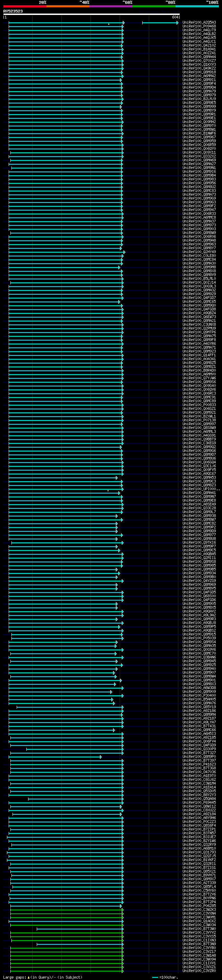The image size is (222, 980).
Task: Click the 604 end position label
Action: [x=175, y=17]
